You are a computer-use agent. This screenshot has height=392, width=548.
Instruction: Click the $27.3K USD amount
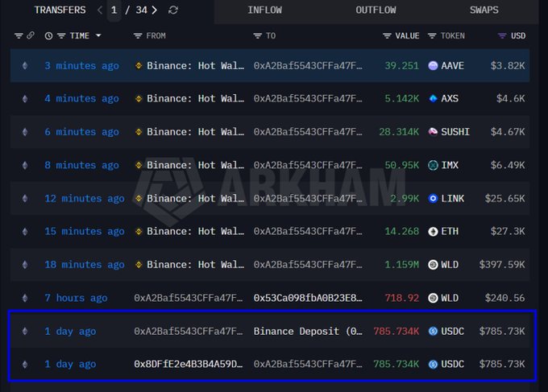[508, 232]
